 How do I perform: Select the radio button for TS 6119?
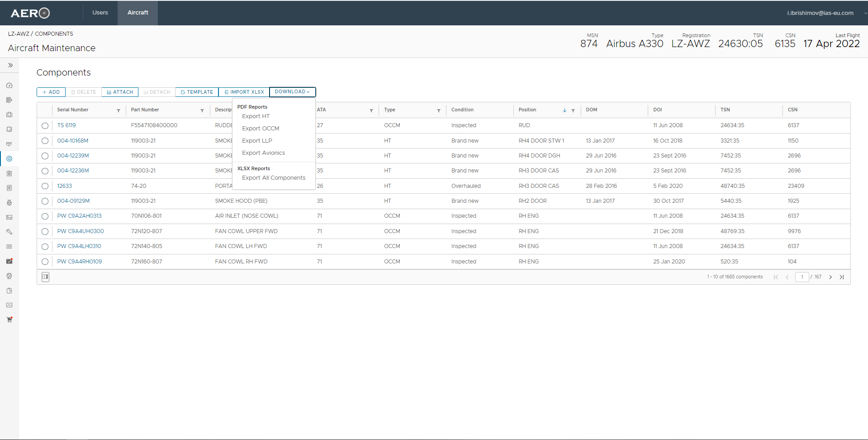pos(45,126)
